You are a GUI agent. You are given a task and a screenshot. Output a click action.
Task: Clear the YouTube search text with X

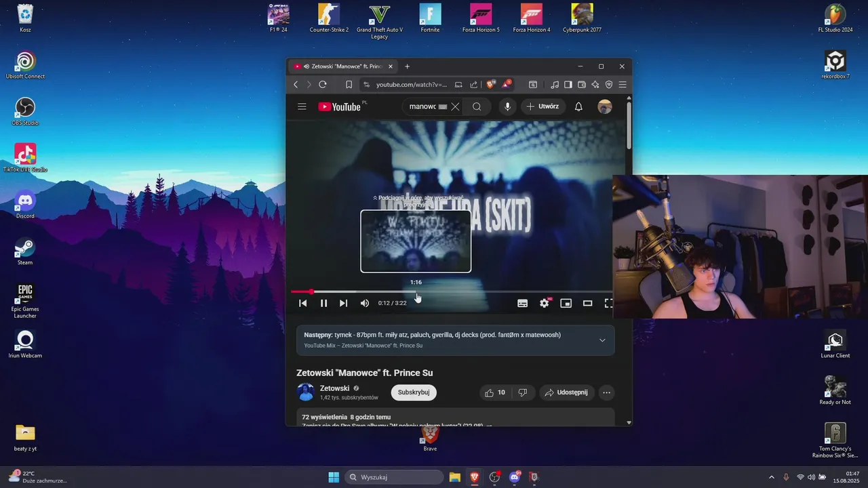tap(455, 106)
